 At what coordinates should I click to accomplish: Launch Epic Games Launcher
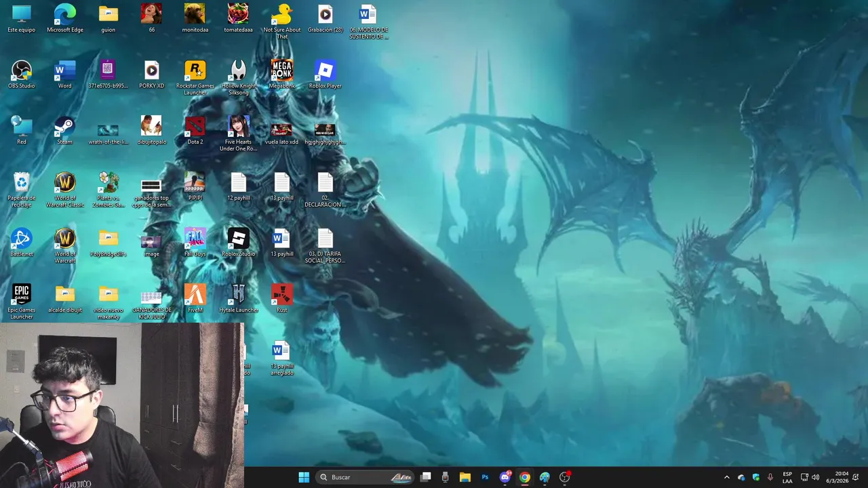(x=22, y=302)
